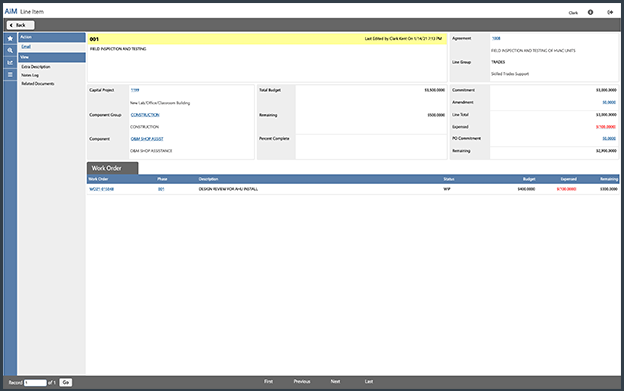This screenshot has height=391, width=624.
Task: Open the PO Commitment amount link
Action: pyautogui.click(x=609, y=139)
